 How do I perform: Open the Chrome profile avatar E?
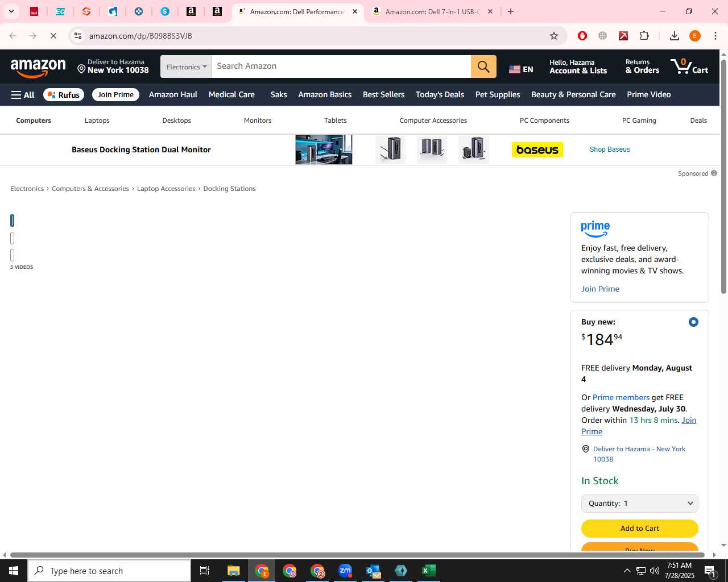click(x=694, y=36)
